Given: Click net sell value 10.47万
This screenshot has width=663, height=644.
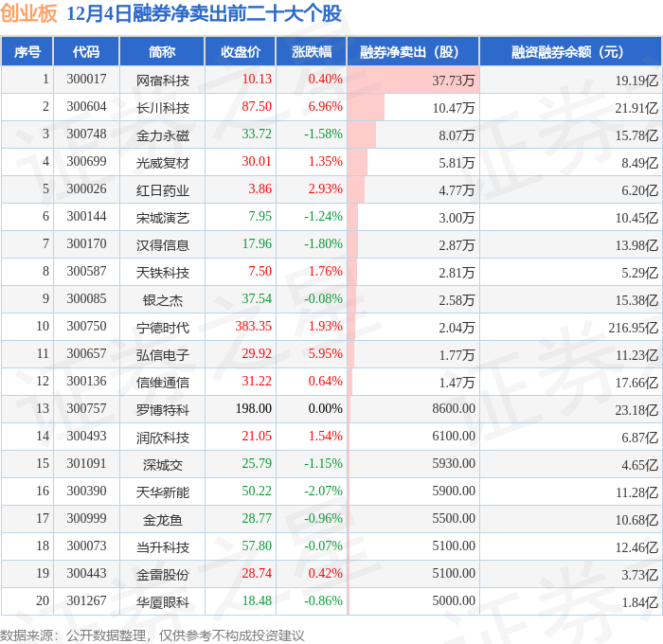Looking at the screenshot, I should (x=454, y=108).
